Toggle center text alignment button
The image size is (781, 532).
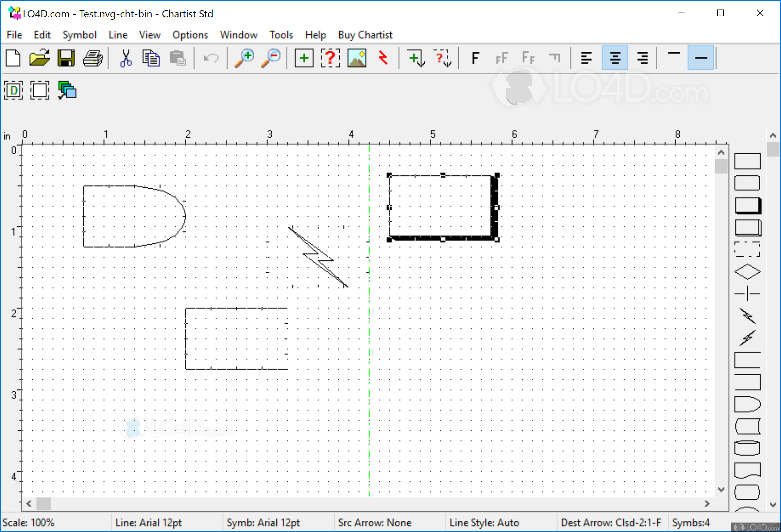pos(614,58)
